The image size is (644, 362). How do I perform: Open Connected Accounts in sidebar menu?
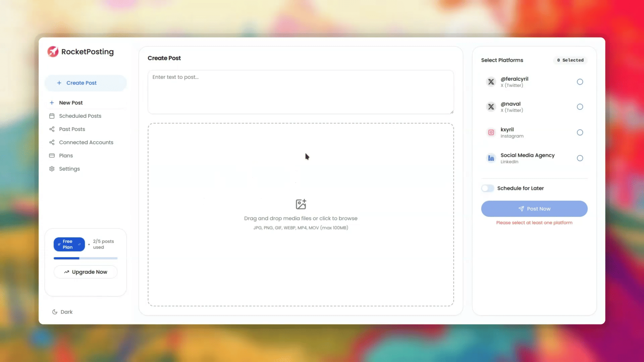click(x=86, y=142)
